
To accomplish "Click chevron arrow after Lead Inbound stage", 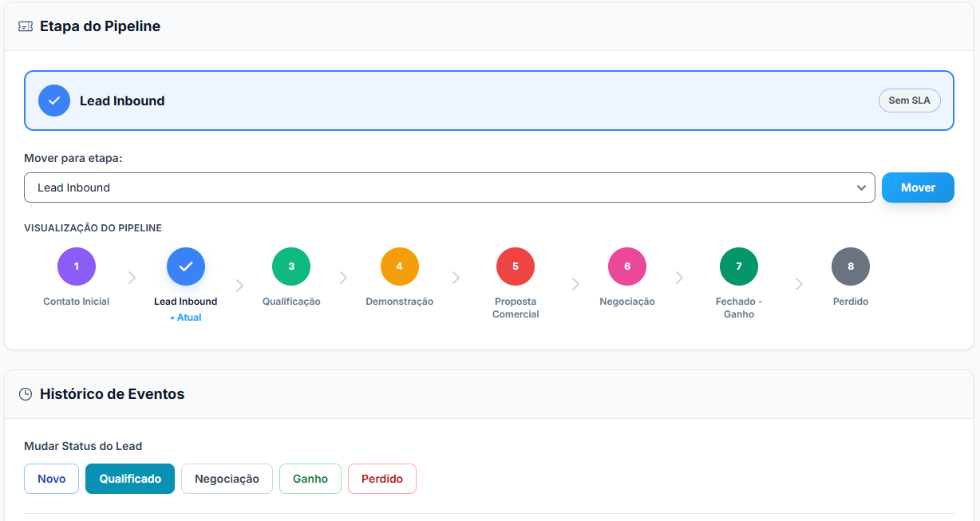I will (239, 286).
